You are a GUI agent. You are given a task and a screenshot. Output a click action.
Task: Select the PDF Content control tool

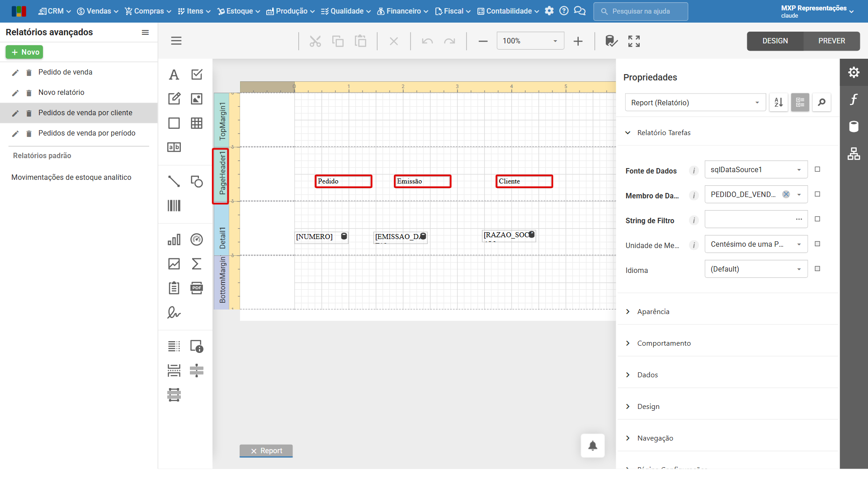[197, 288]
